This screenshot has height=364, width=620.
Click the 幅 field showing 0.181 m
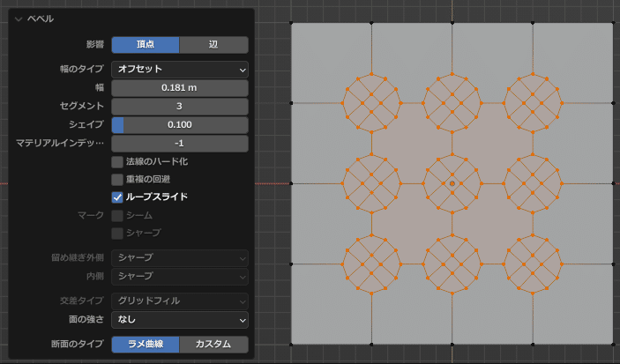coord(180,88)
